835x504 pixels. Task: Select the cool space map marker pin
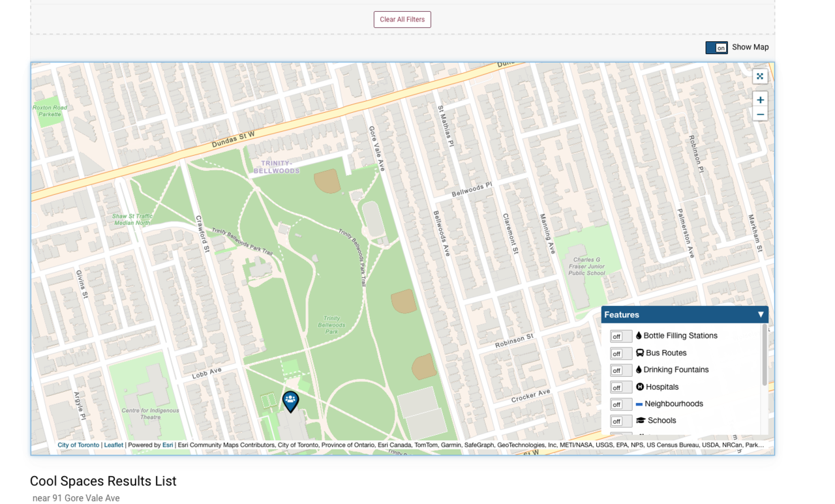click(x=290, y=400)
